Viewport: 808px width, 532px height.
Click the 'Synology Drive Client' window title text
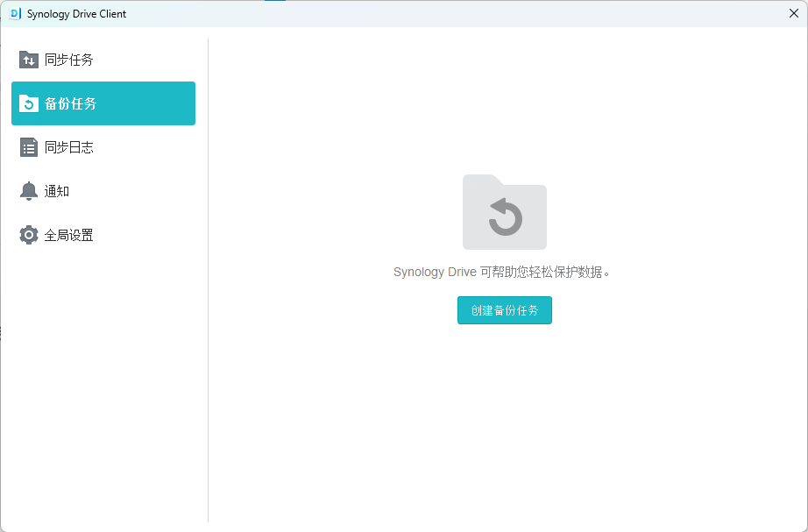click(76, 14)
